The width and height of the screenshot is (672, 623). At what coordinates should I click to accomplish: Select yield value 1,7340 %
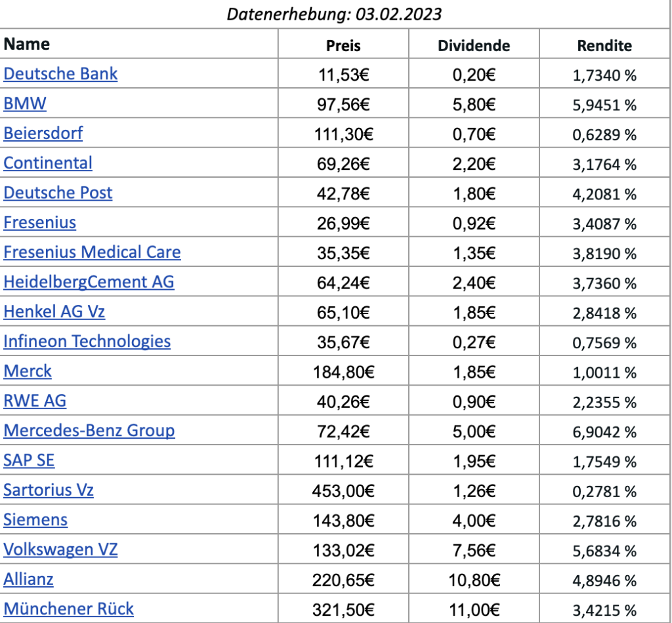[604, 76]
